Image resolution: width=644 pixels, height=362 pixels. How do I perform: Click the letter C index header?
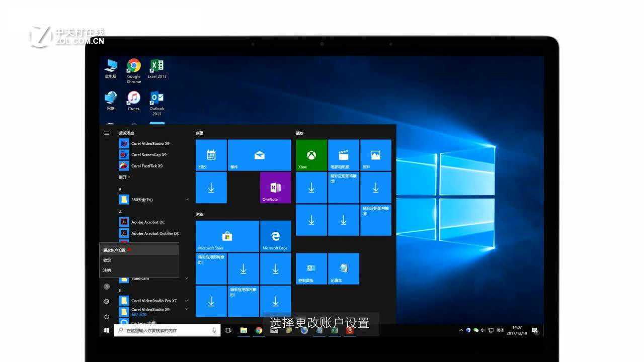pyautogui.click(x=120, y=291)
